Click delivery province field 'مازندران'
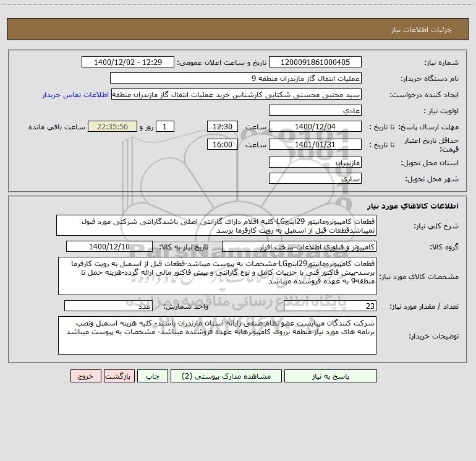This screenshot has height=461, width=476. (315, 162)
